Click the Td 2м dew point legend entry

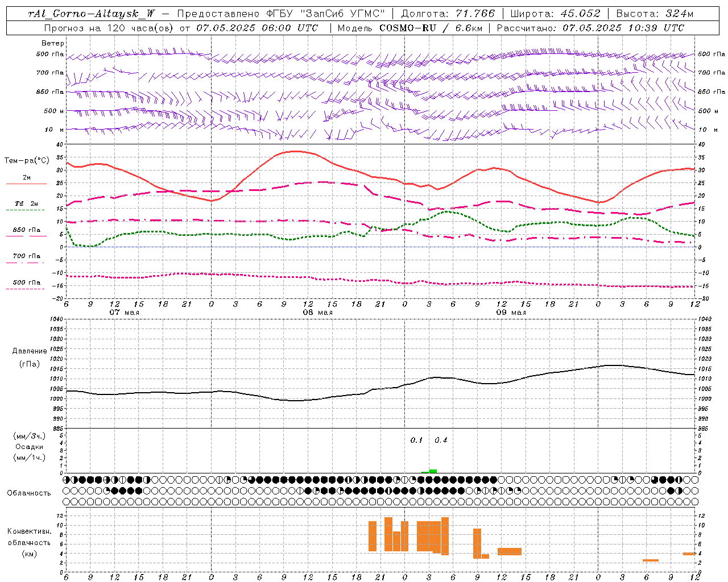coord(27,203)
